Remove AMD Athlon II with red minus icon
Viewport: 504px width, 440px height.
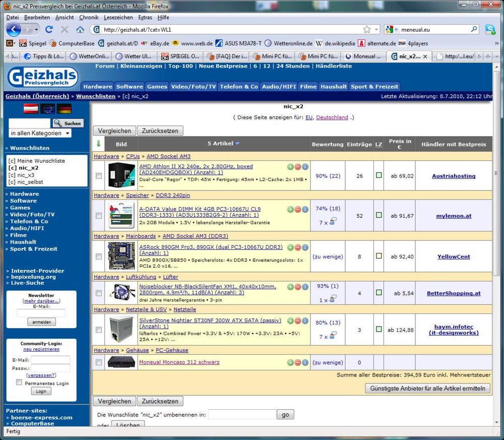[298, 166]
